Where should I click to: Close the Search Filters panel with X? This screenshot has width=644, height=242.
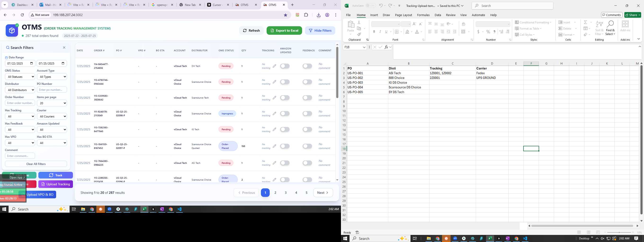coord(64,48)
